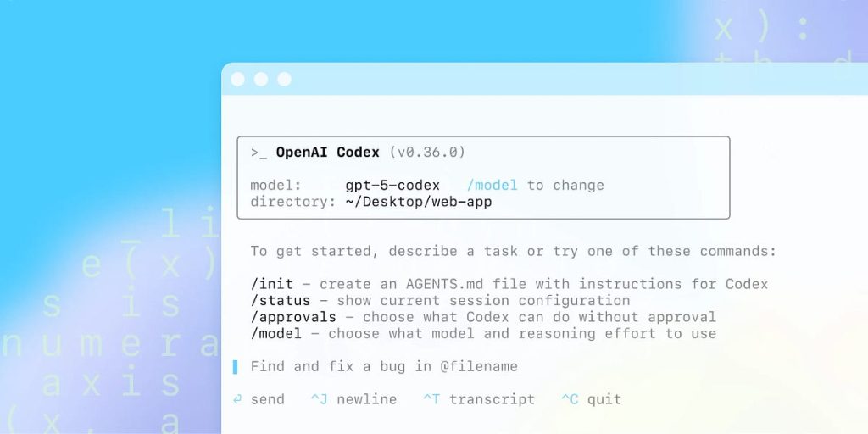Click the /init command
This screenshot has width=868, height=434.
click(x=272, y=284)
